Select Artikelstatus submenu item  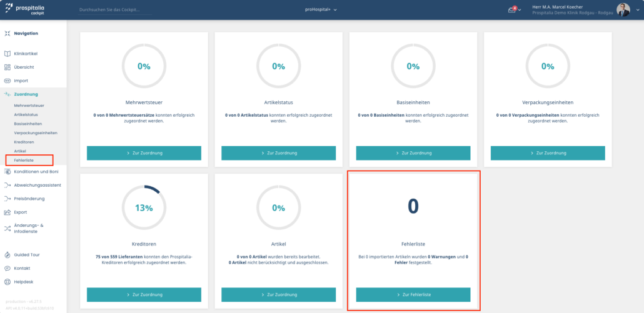click(26, 114)
